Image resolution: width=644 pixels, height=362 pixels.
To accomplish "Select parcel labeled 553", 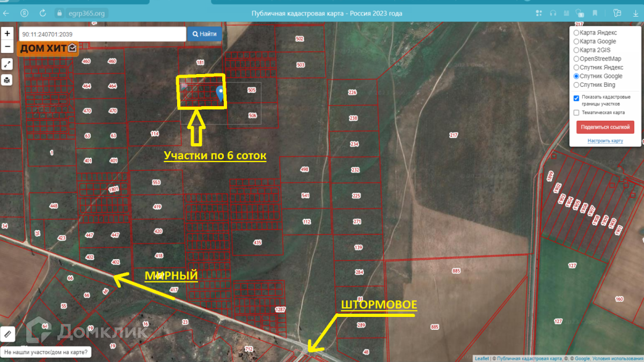I will click(x=156, y=182).
